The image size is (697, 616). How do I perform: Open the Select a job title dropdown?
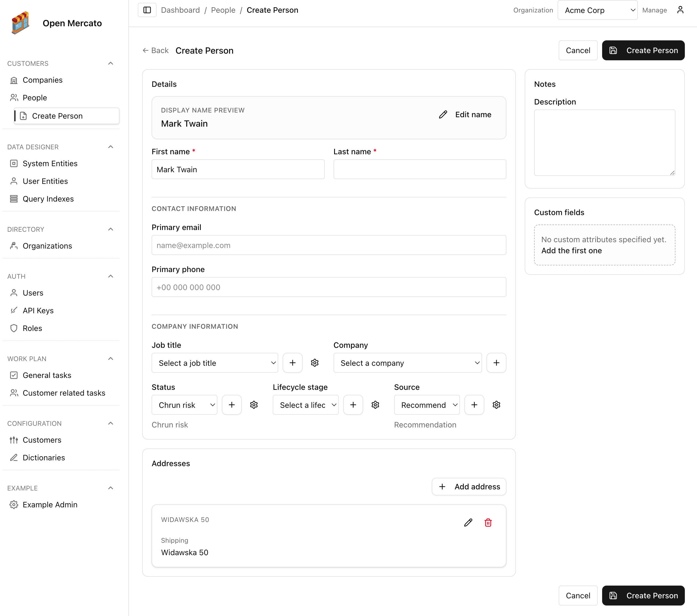(x=215, y=363)
